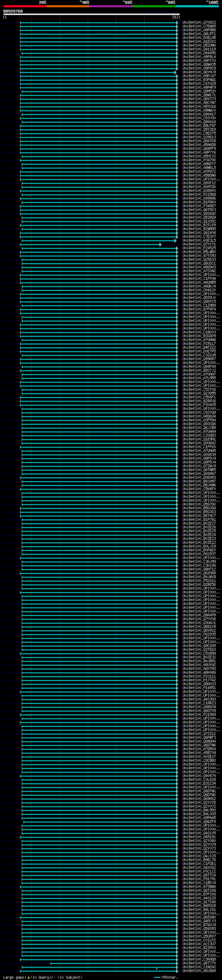Select hit label UniRef100_Q8VX73
This screenshot has width=222, height=980.
(199, 99)
